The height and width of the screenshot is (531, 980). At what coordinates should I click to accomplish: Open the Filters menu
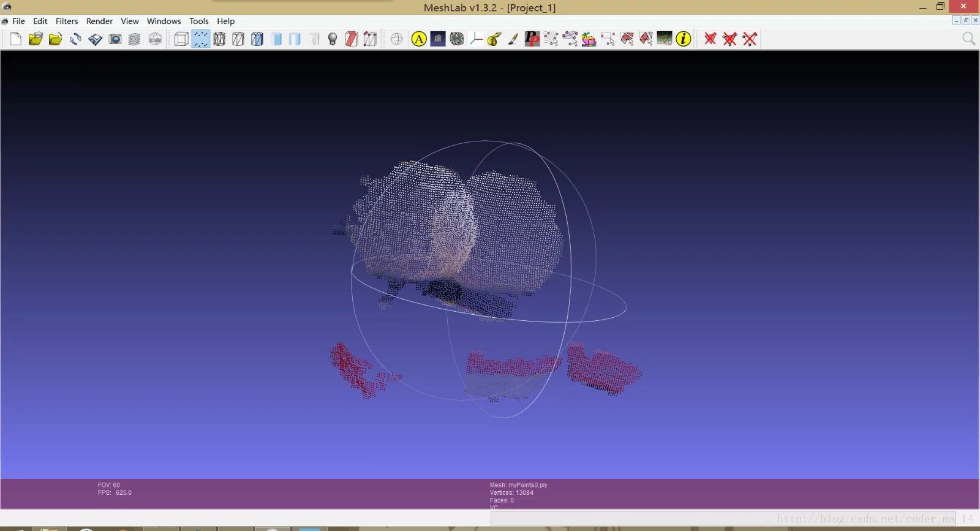[67, 21]
